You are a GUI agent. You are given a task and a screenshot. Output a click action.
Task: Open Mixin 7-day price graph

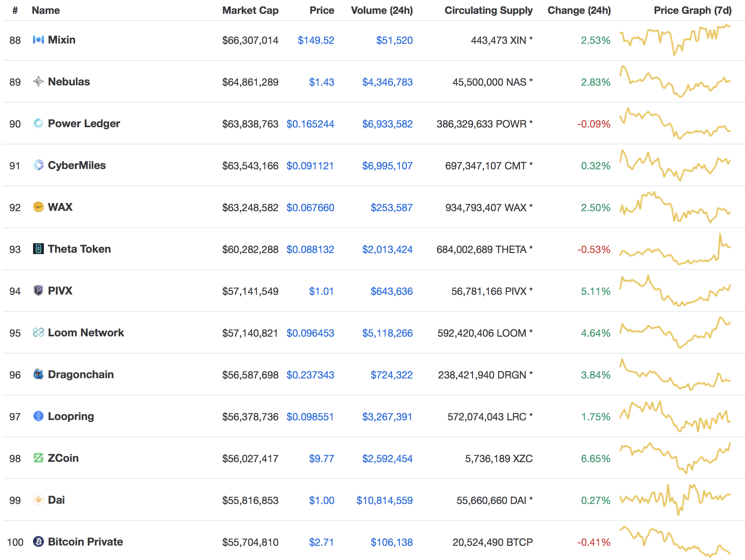click(675, 40)
